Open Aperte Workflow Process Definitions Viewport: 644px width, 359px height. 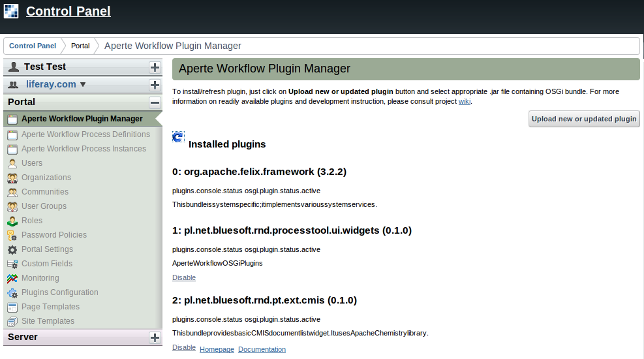coord(86,134)
